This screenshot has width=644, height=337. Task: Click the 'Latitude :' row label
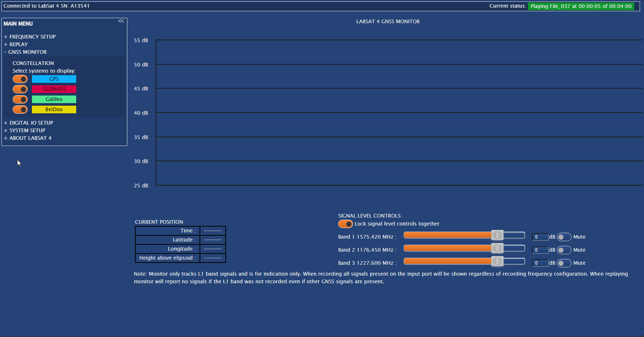(184, 240)
